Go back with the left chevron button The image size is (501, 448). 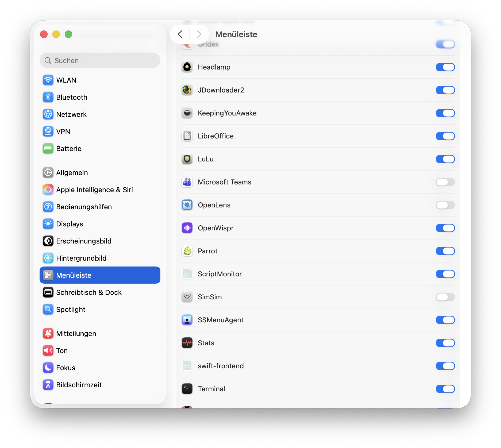click(x=180, y=34)
